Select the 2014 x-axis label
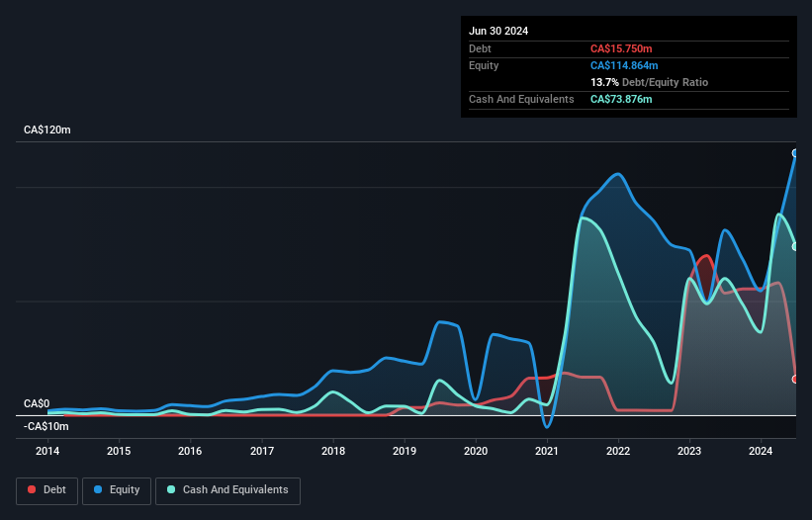Screen dimensions: 812x520 point(47,451)
